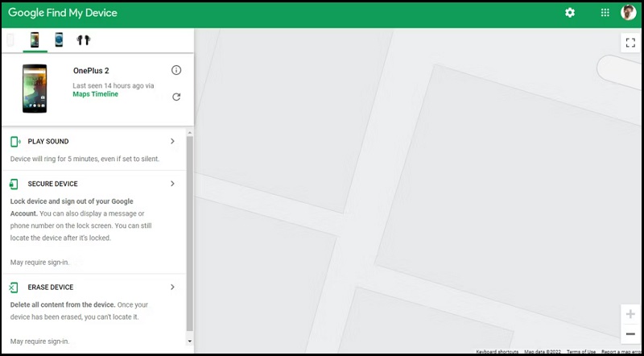
Task: Click the Erase Device icon
Action: (x=14, y=288)
